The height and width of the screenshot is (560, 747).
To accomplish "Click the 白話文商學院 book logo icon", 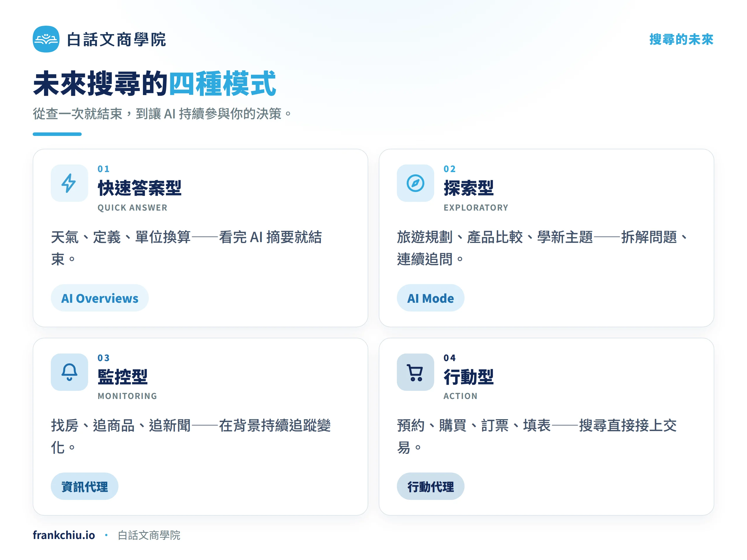I will tap(46, 39).
